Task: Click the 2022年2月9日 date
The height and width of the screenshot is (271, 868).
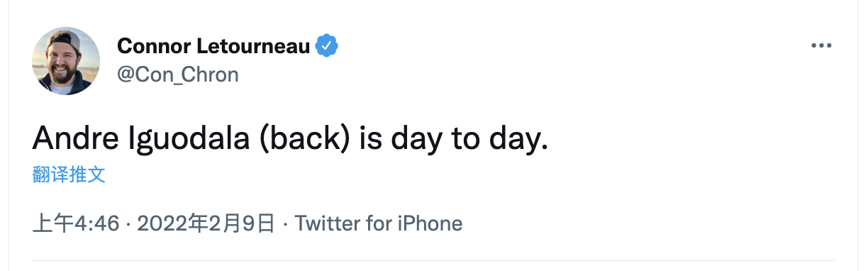Action: click(206, 223)
